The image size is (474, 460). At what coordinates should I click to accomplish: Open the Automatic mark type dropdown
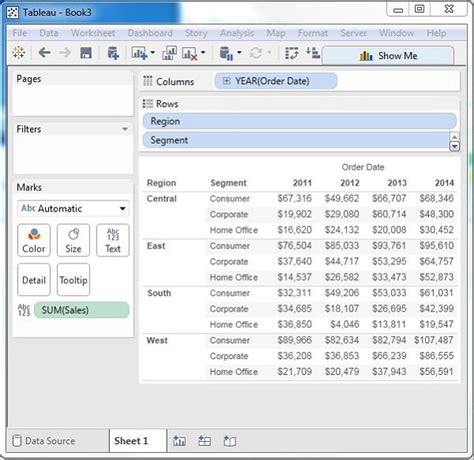pos(73,209)
